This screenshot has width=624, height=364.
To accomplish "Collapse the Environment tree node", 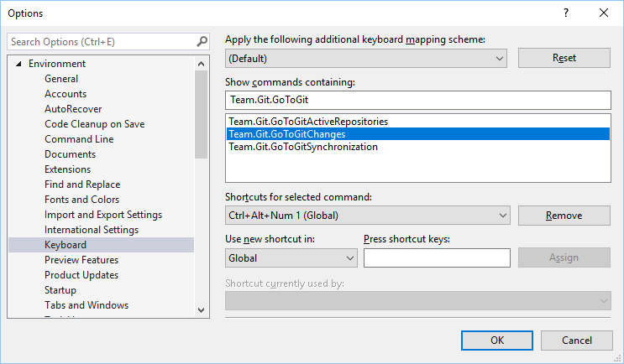I will 18,64.
